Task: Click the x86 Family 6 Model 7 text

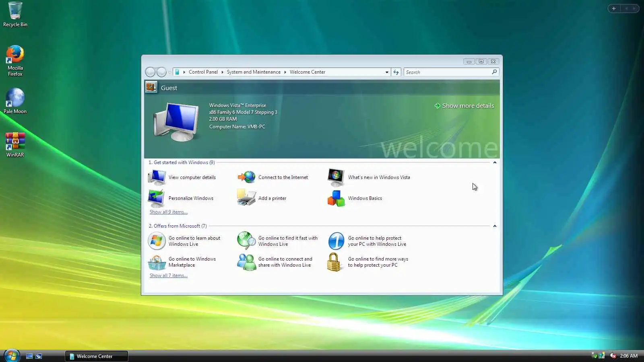Action: (x=243, y=112)
